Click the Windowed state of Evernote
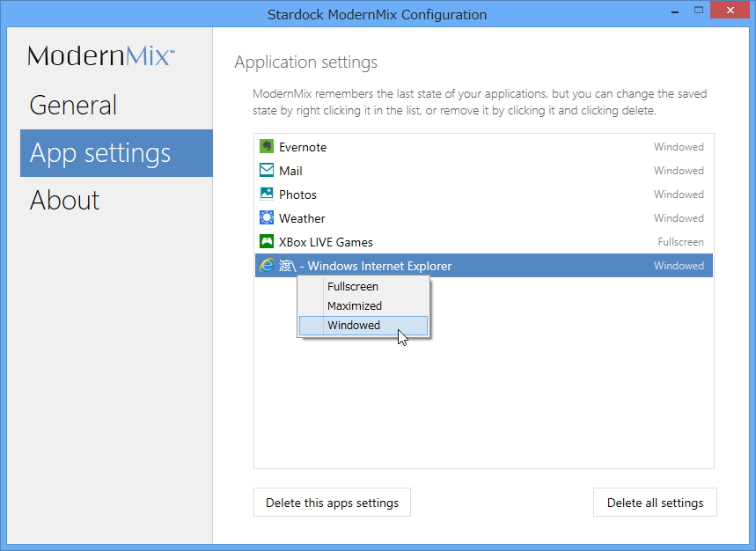The height and width of the screenshot is (551, 756). click(679, 146)
